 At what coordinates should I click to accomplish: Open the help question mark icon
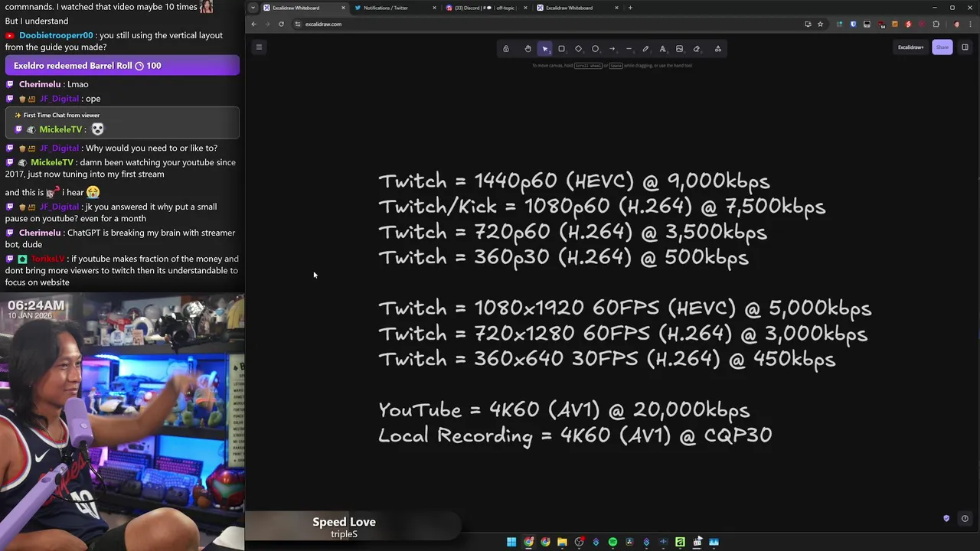[965, 518]
